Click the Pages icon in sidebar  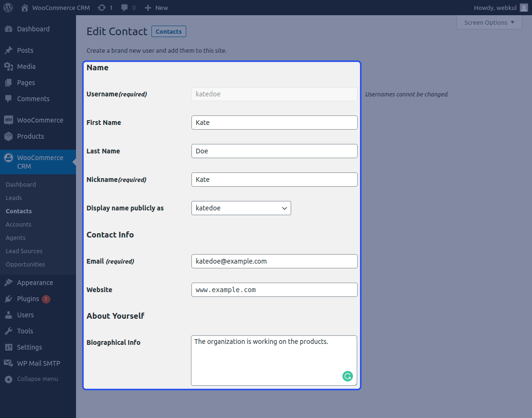click(9, 83)
